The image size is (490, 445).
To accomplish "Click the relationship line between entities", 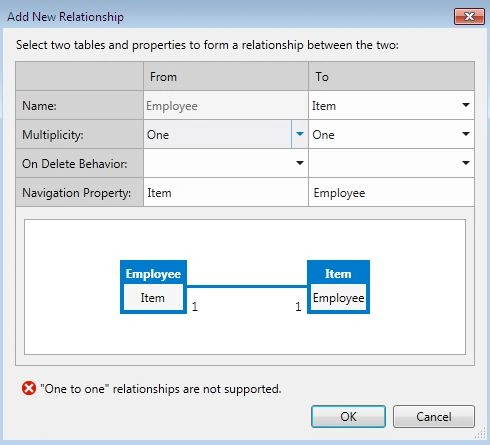I will (247, 286).
